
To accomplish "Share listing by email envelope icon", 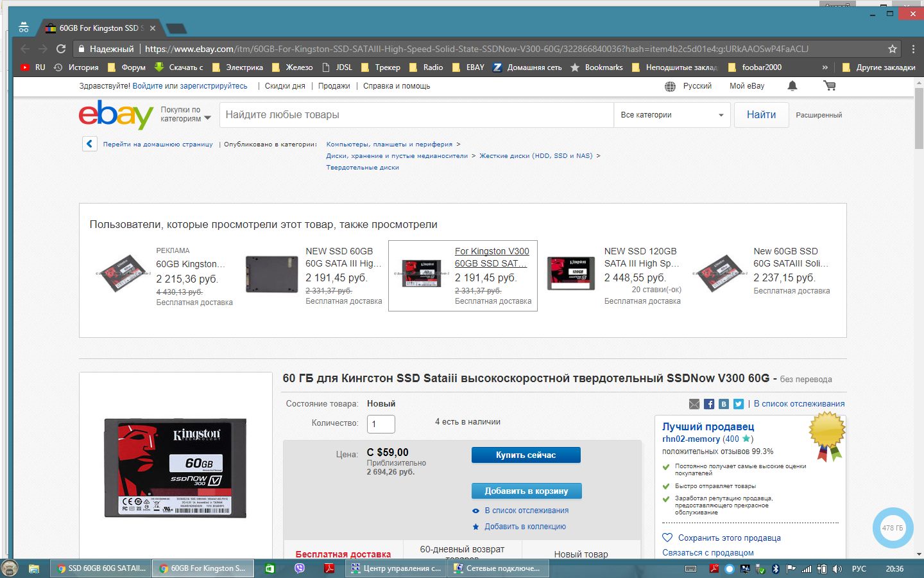I will (694, 404).
